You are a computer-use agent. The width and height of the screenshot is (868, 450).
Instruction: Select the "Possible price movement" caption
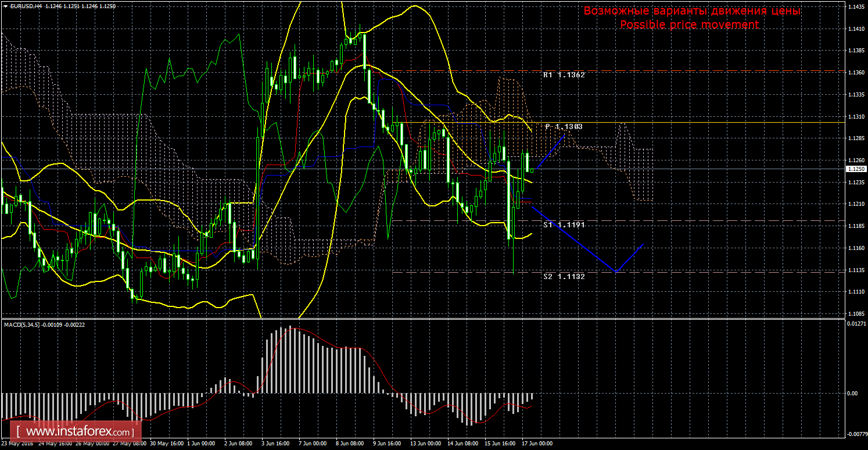689,24
